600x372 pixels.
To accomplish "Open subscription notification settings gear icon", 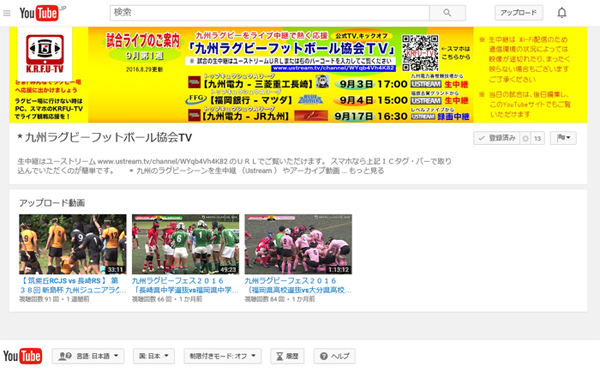I will 525,138.
